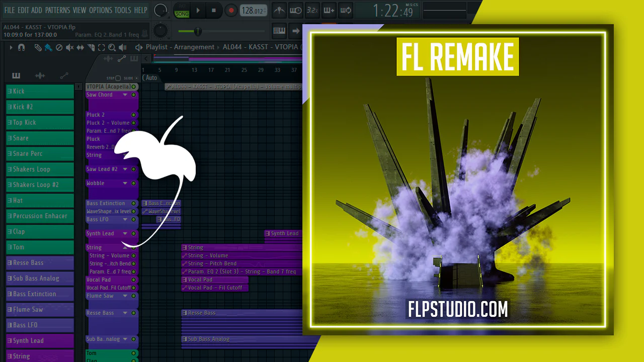Collapse the Saw Chord track group
Screen dimensions: 644x362
(x=125, y=95)
